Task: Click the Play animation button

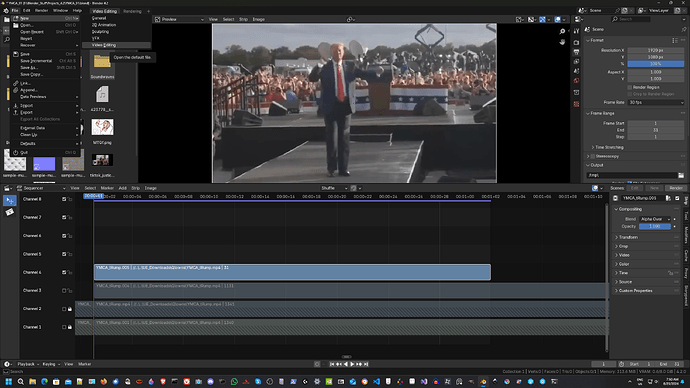Action: [352, 364]
